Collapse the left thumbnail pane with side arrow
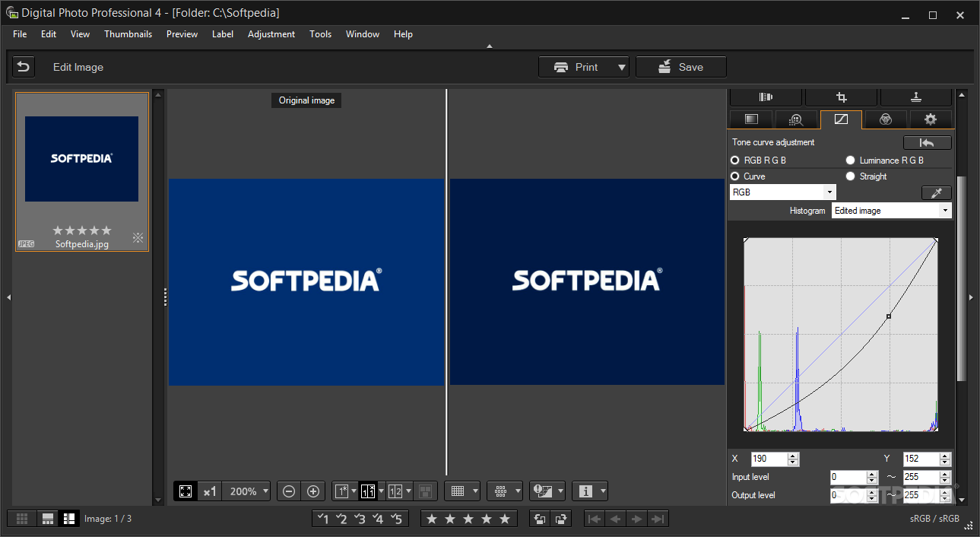This screenshot has height=537, width=980. pyautogui.click(x=8, y=297)
